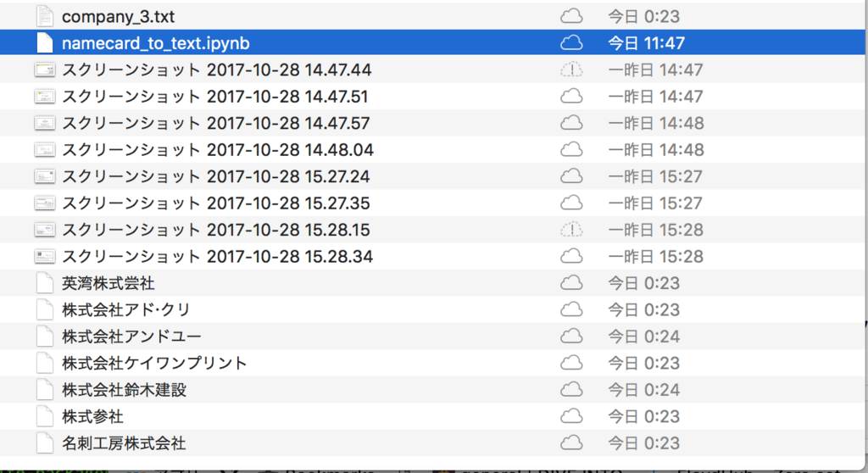Click cloud icon for screenshot 15.27.35
Screen dimensions: 868x473
(571, 203)
